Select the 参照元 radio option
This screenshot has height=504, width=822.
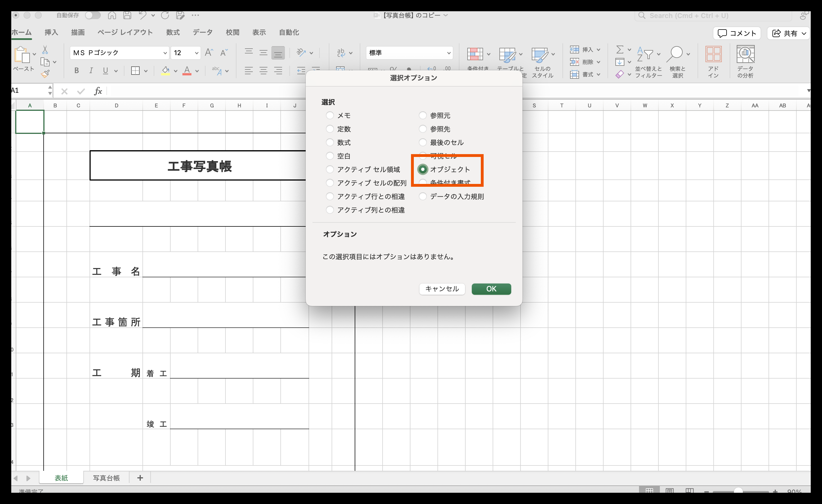click(x=423, y=115)
